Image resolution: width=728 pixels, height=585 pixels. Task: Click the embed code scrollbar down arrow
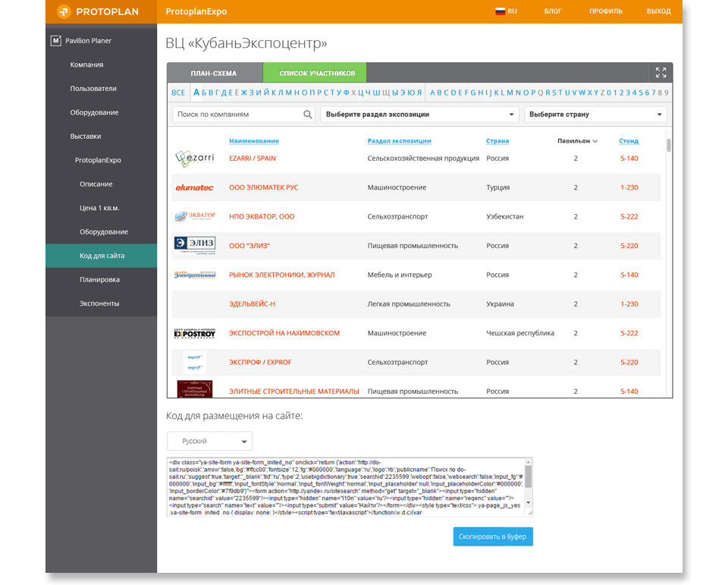point(529,503)
